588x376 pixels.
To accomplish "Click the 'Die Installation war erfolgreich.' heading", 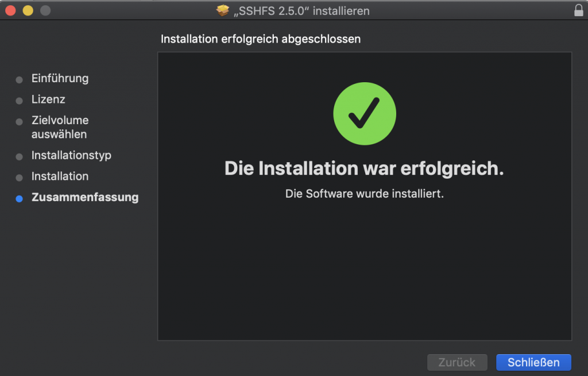I will (x=364, y=168).
